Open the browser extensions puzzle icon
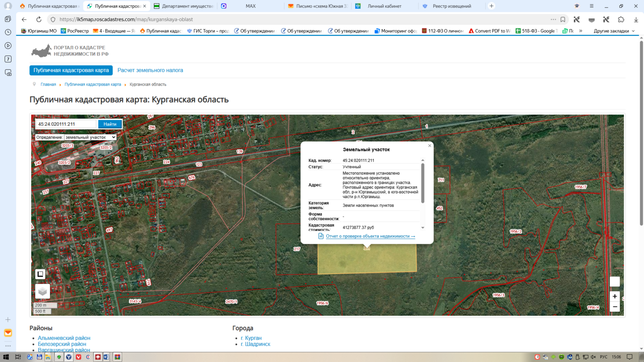Viewport: 644px width, 362px height. [621, 19]
